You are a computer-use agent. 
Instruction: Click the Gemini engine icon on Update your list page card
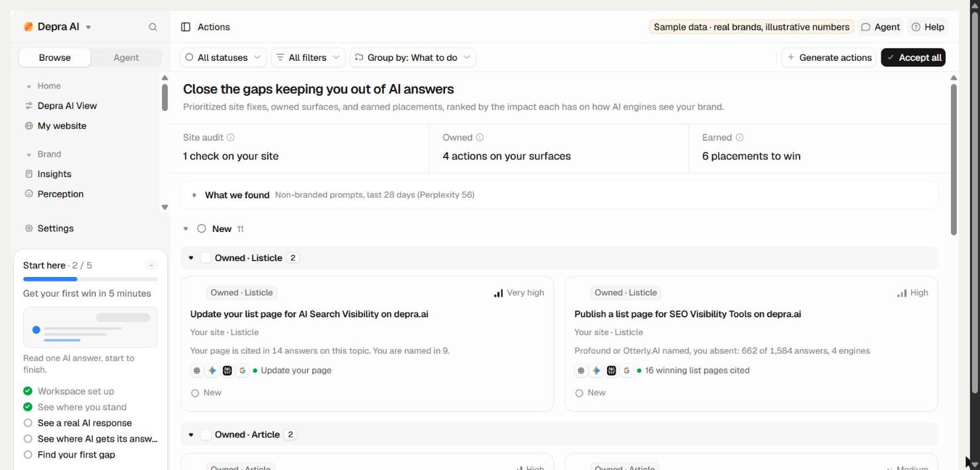click(212, 371)
